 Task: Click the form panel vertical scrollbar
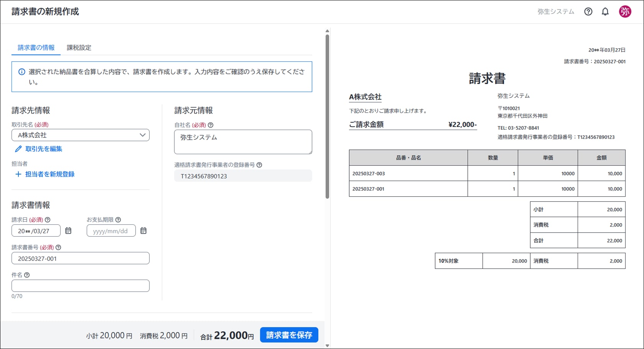click(327, 115)
